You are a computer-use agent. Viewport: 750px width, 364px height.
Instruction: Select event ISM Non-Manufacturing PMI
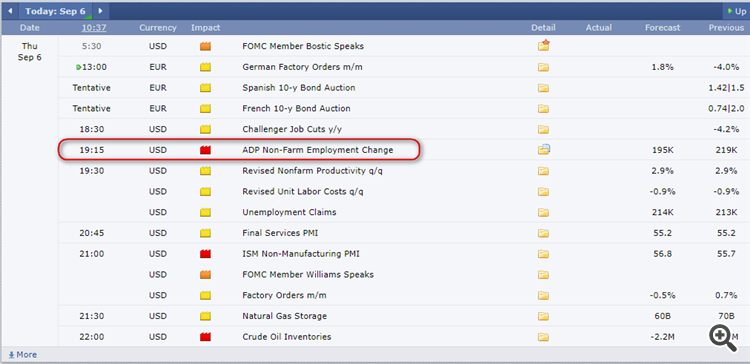[x=301, y=254]
